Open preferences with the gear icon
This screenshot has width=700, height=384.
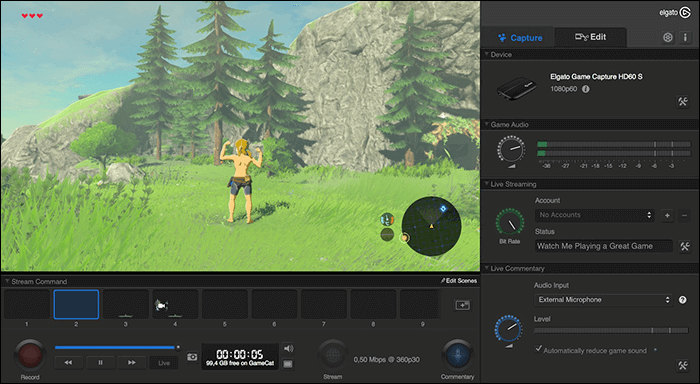pos(667,38)
